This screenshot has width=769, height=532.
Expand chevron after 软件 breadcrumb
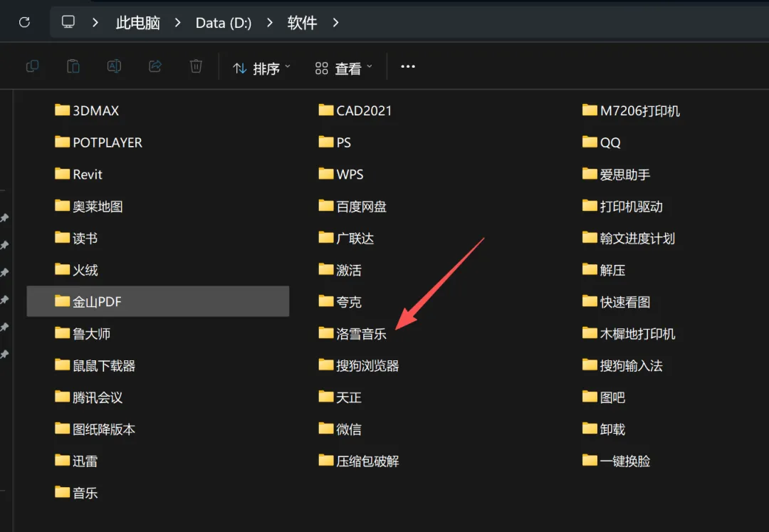(x=335, y=23)
